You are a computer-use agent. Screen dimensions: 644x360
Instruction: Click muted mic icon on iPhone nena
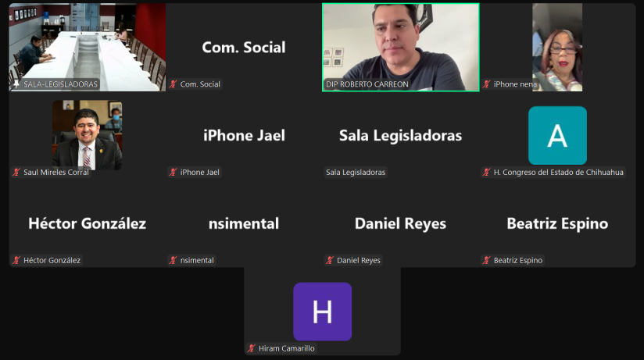(486, 84)
